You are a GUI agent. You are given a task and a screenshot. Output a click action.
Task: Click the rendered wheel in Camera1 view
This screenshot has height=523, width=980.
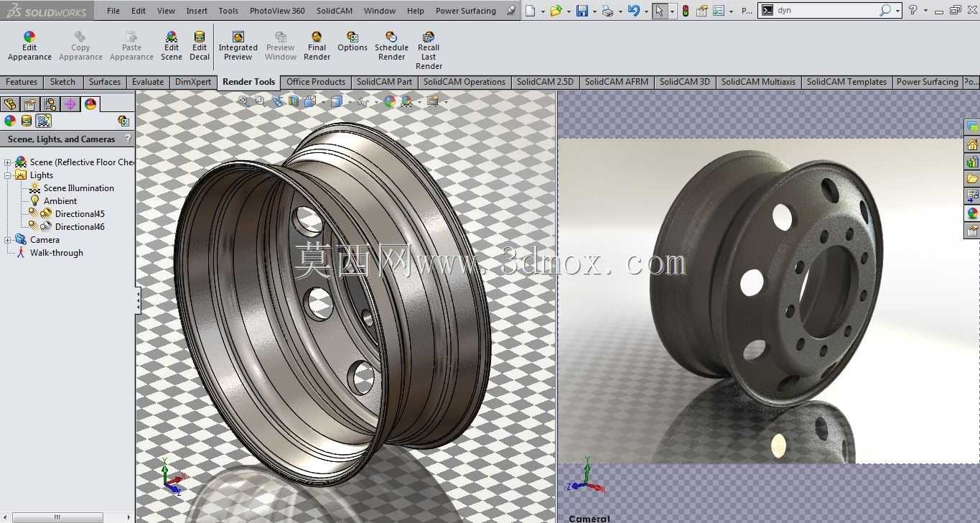pos(767,279)
